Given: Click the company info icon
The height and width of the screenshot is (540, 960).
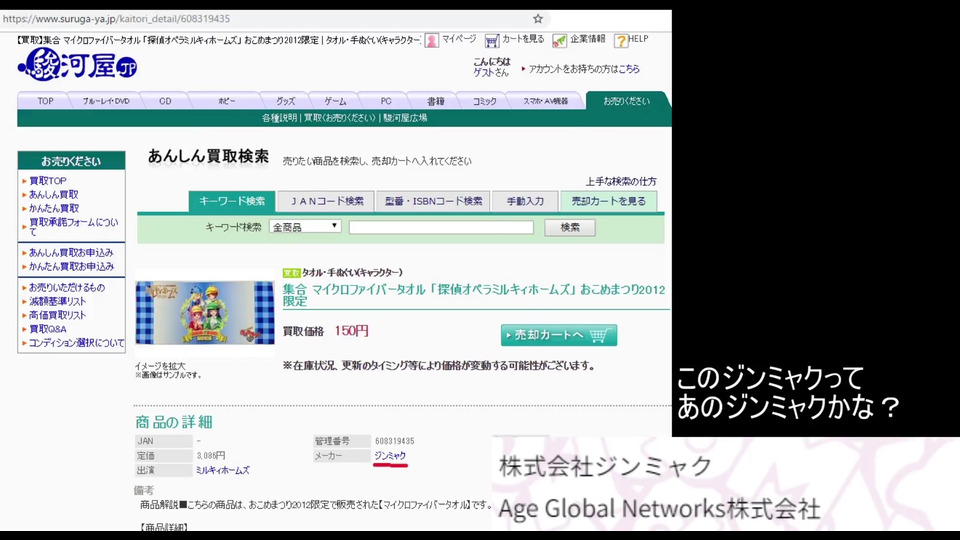Looking at the screenshot, I should 559,40.
